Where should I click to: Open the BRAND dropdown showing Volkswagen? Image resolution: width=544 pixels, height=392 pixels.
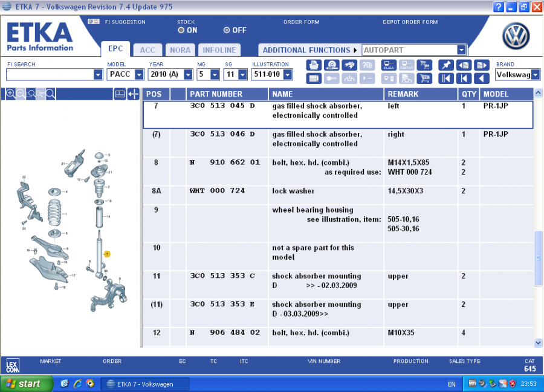517,75
